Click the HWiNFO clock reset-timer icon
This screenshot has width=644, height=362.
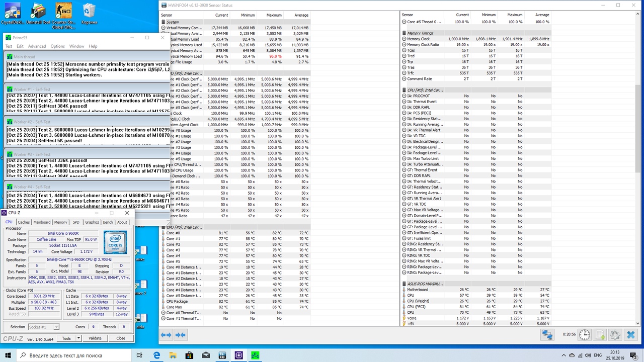point(585,335)
